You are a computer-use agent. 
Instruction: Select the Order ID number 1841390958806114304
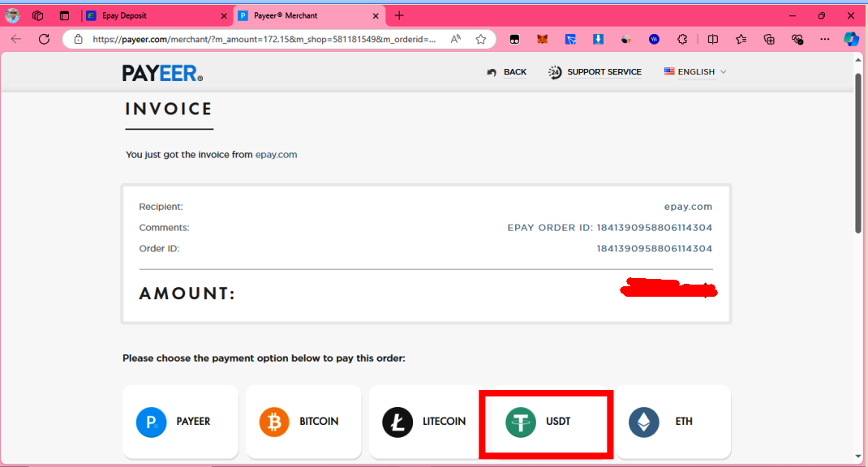(655, 248)
